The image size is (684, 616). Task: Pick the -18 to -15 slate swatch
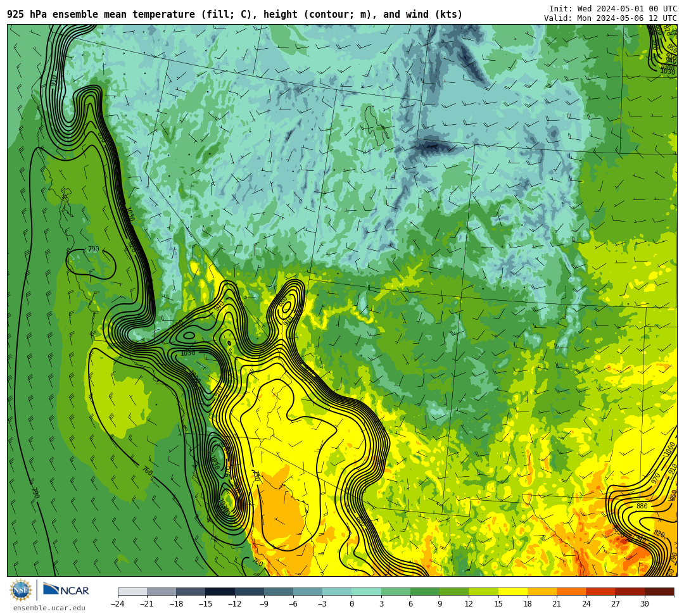click(191, 591)
